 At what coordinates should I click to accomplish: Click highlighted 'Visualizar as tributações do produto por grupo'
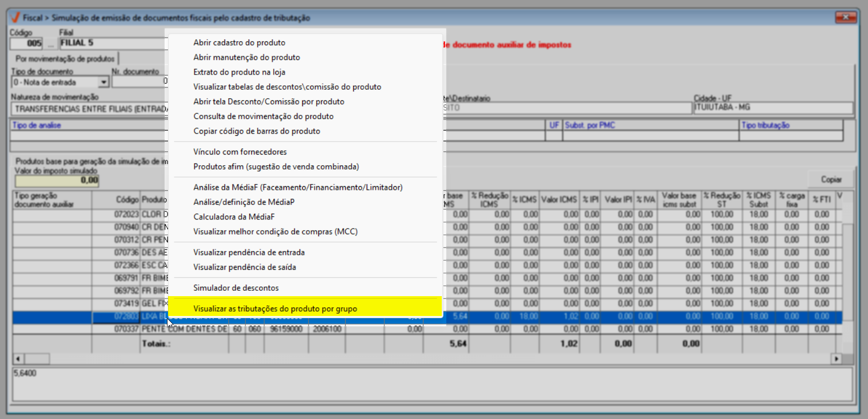pyautogui.click(x=275, y=308)
